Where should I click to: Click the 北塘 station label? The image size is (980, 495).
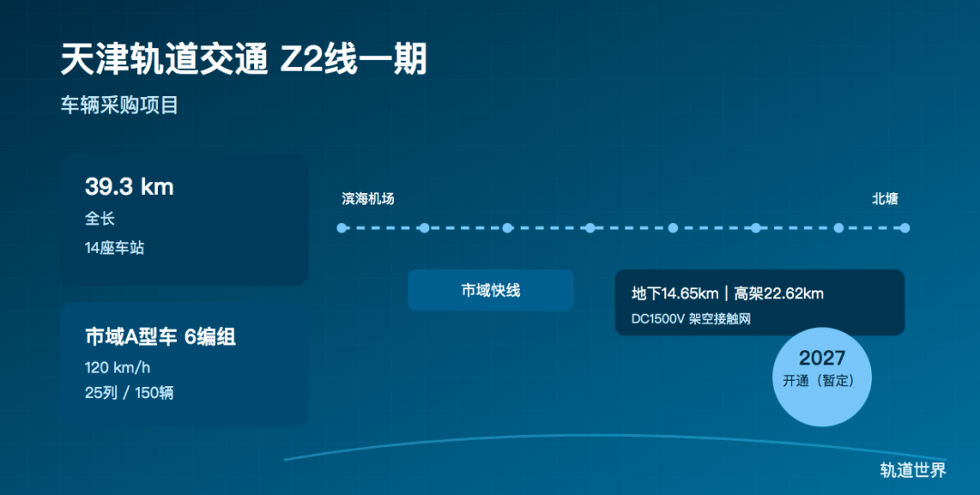click(885, 199)
